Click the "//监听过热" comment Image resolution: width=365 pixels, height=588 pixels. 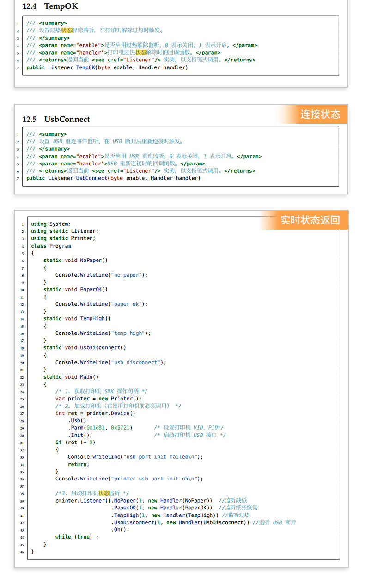click(x=236, y=515)
